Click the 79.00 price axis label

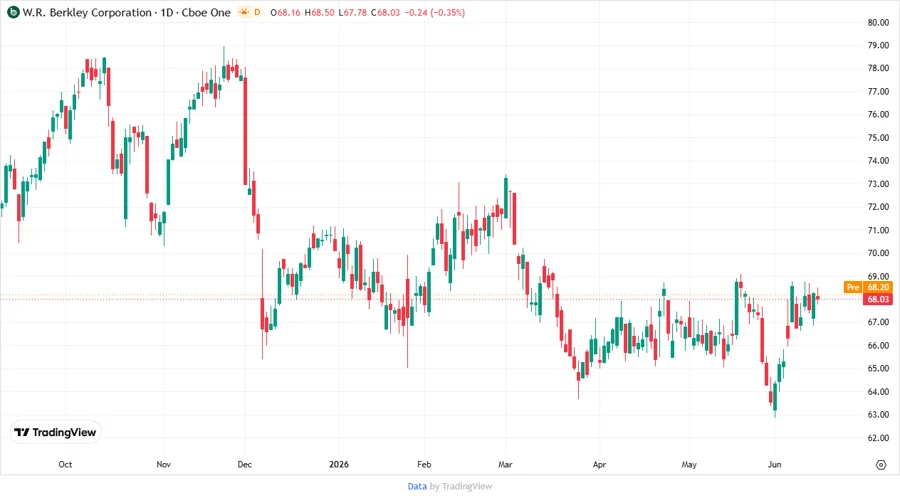coord(878,45)
